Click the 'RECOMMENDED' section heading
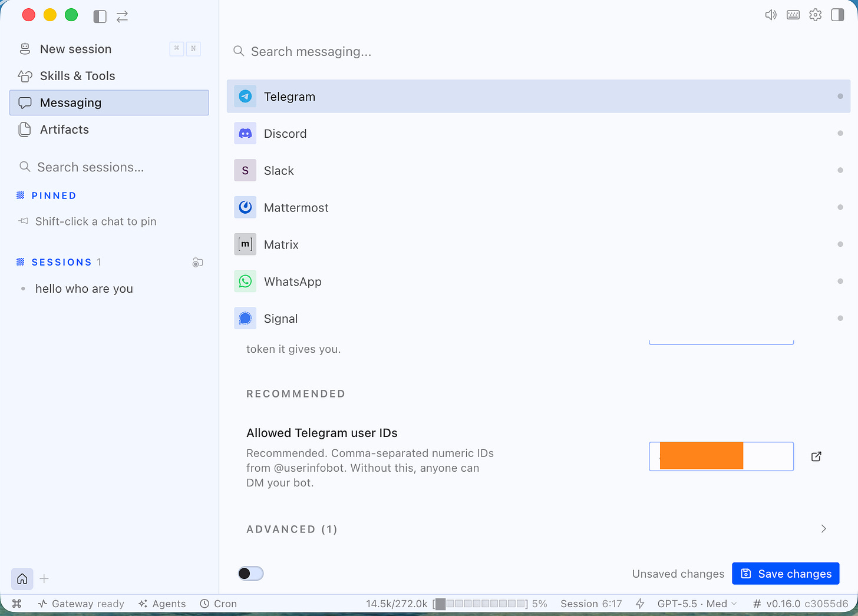This screenshot has height=616, width=858. click(x=296, y=393)
